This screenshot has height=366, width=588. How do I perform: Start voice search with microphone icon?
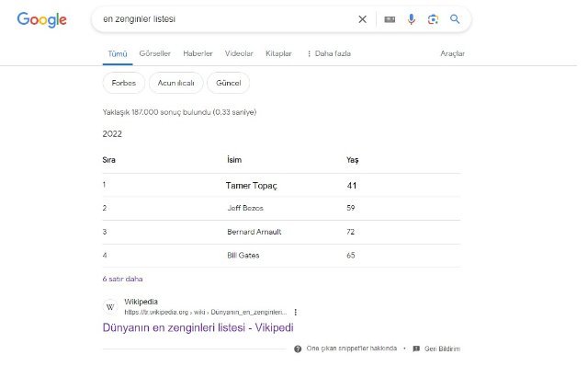pyautogui.click(x=412, y=19)
